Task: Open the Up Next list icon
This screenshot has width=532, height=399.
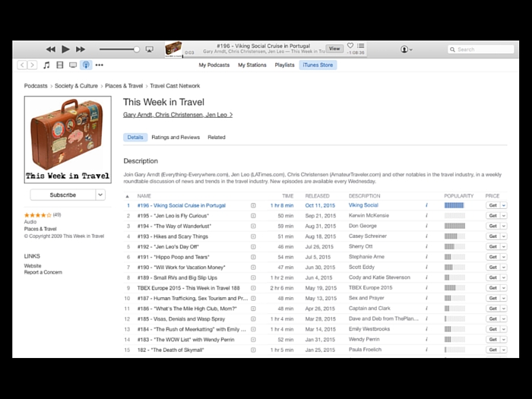Action: pyautogui.click(x=361, y=46)
